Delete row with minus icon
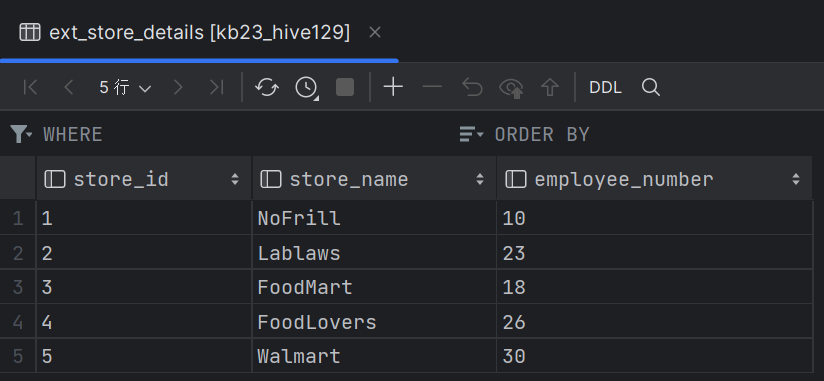The height and width of the screenshot is (381, 824). click(432, 87)
